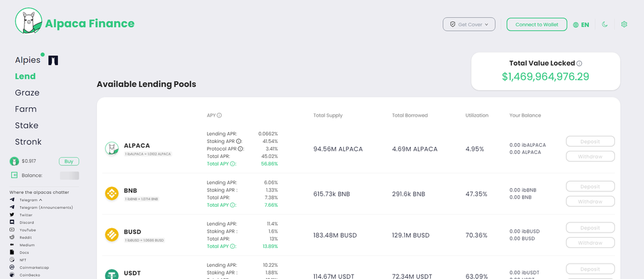The width and height of the screenshot is (644, 279).
Task: Click Deposit in the USDT pool row
Action: click(x=590, y=269)
